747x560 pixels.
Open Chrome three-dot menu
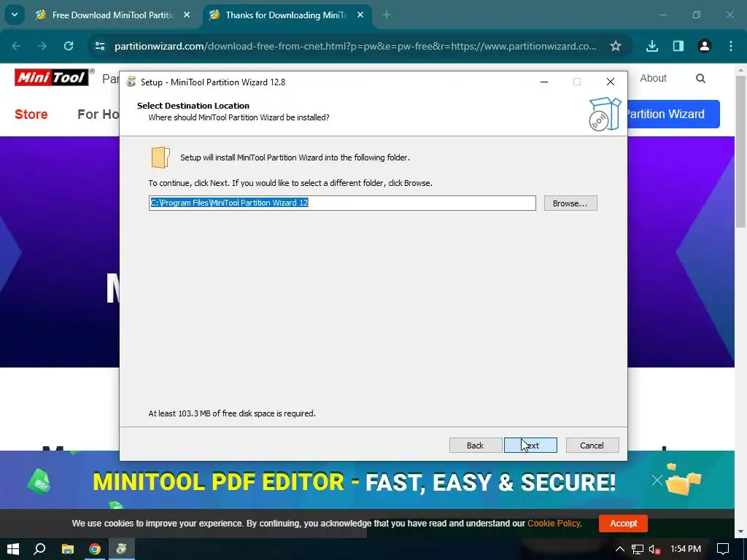(731, 46)
